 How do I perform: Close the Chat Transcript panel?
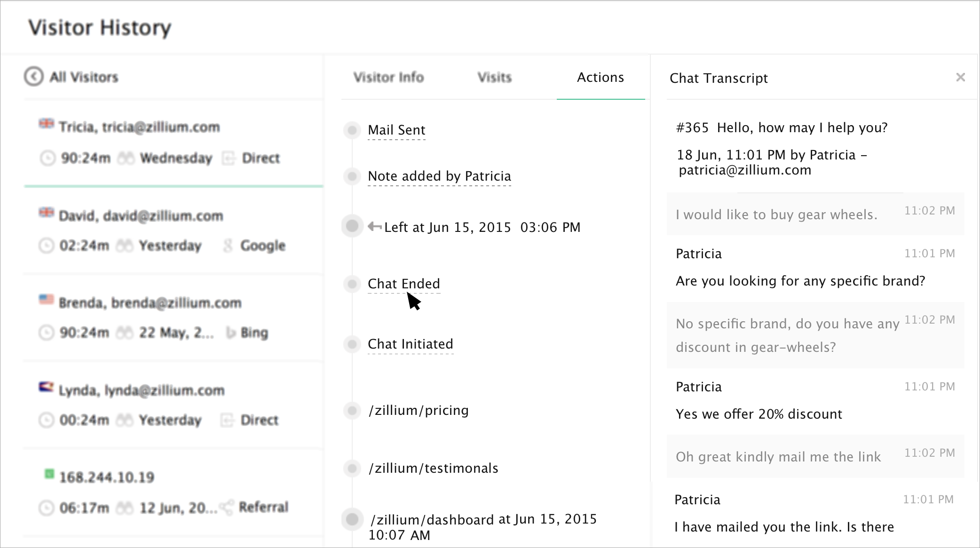tap(960, 78)
